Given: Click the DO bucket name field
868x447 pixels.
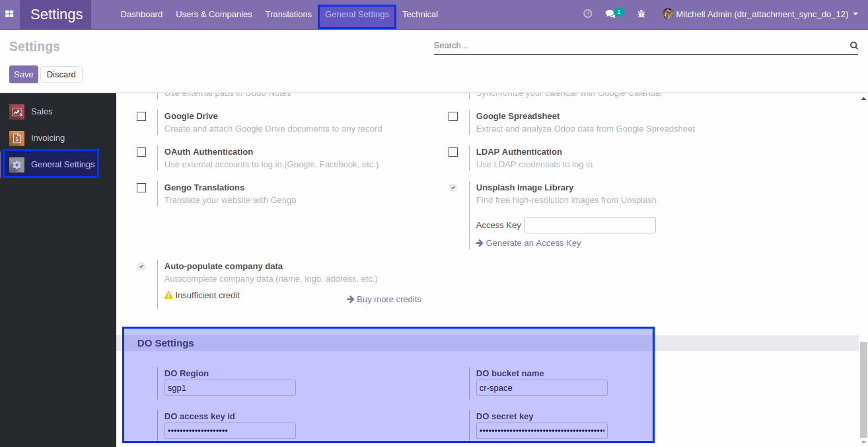Looking at the screenshot, I should 542,388.
